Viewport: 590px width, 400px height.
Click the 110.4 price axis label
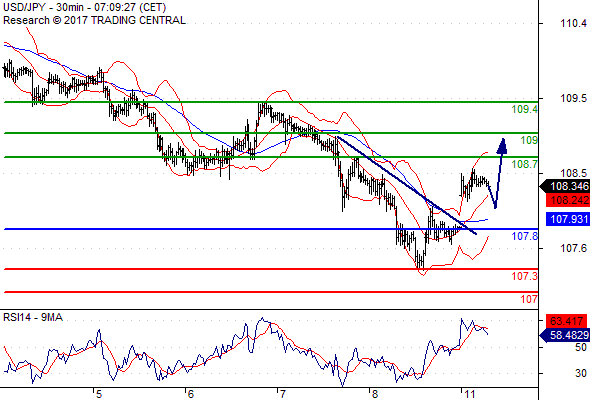pyautogui.click(x=573, y=23)
